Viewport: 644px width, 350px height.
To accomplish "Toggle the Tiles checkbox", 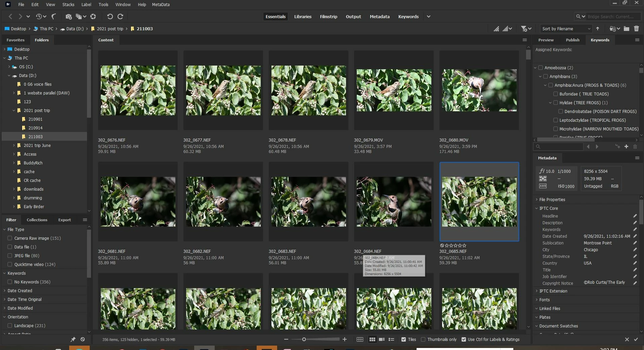I will pos(403,340).
